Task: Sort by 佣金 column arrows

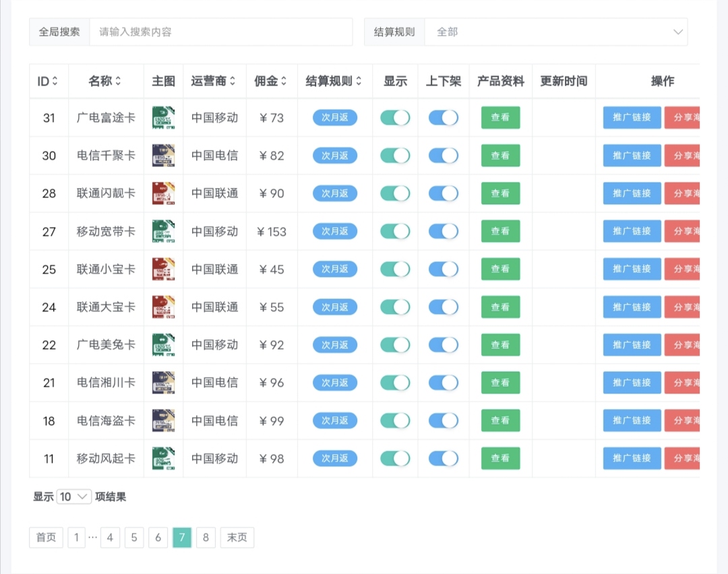Action: click(x=284, y=82)
